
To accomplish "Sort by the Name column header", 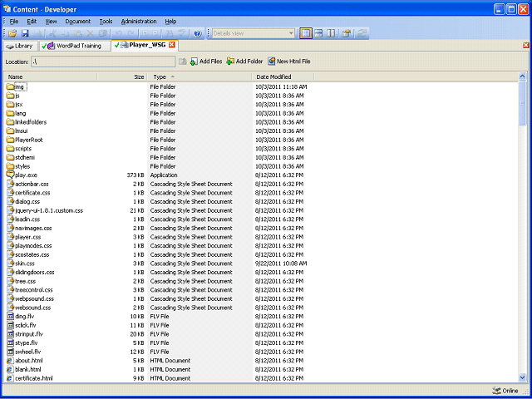I will point(51,77).
